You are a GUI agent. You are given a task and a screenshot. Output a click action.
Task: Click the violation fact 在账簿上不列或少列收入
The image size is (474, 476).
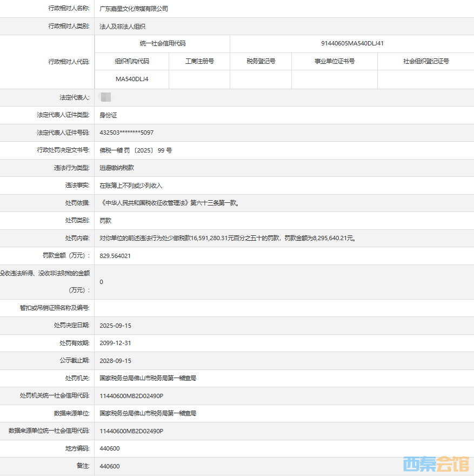[x=131, y=186]
